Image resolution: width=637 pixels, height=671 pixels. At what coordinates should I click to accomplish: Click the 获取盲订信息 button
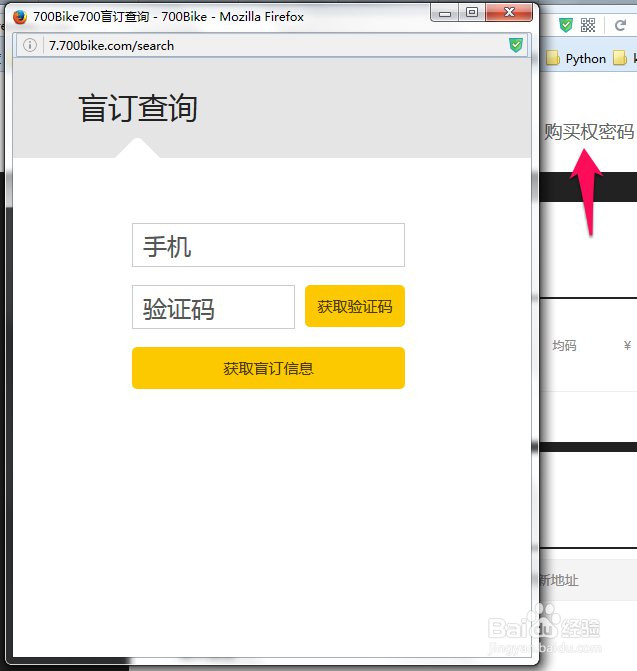pyautogui.click(x=268, y=368)
